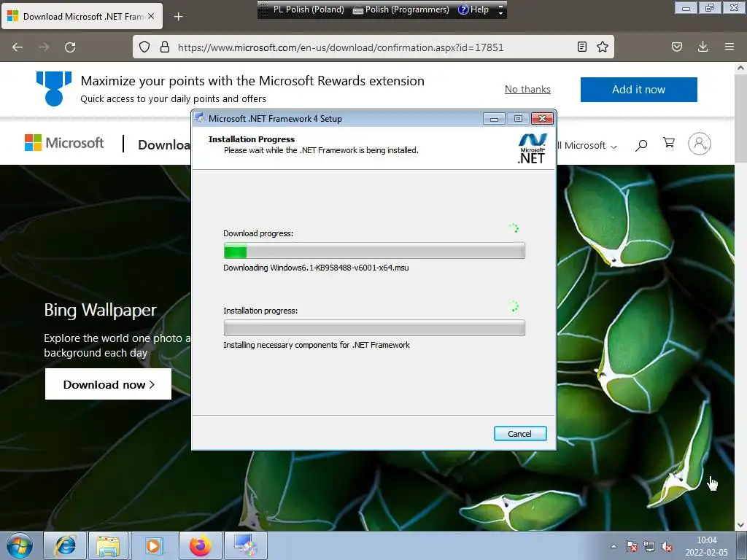Viewport: 747px width, 560px height.
Task: Click the Add it now button
Action: coord(638,90)
